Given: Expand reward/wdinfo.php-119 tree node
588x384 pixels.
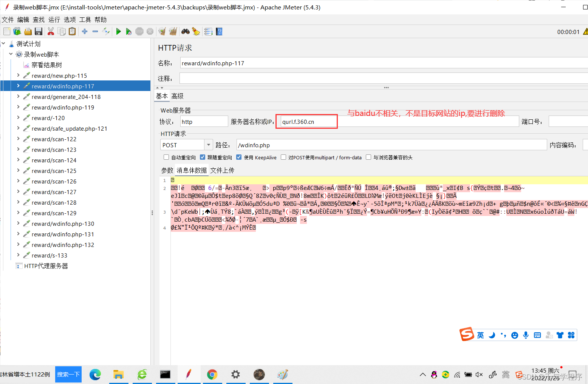Looking at the screenshot, I should 18,107.
